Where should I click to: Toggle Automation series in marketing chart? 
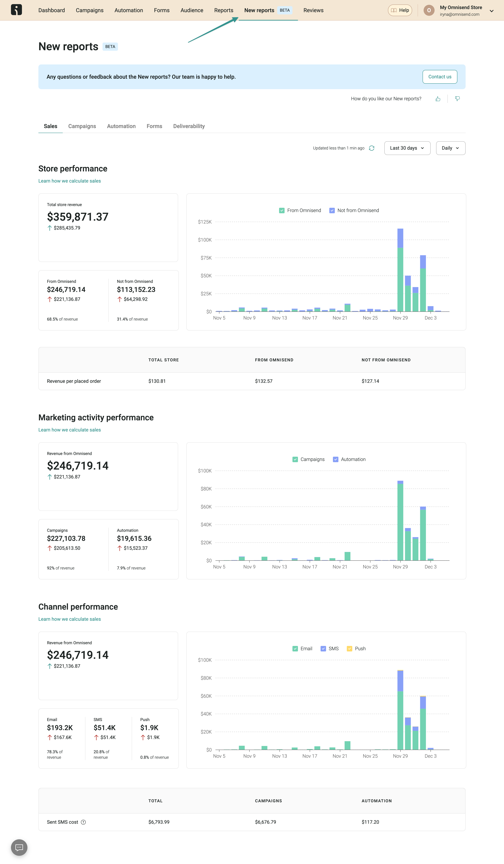(336, 459)
